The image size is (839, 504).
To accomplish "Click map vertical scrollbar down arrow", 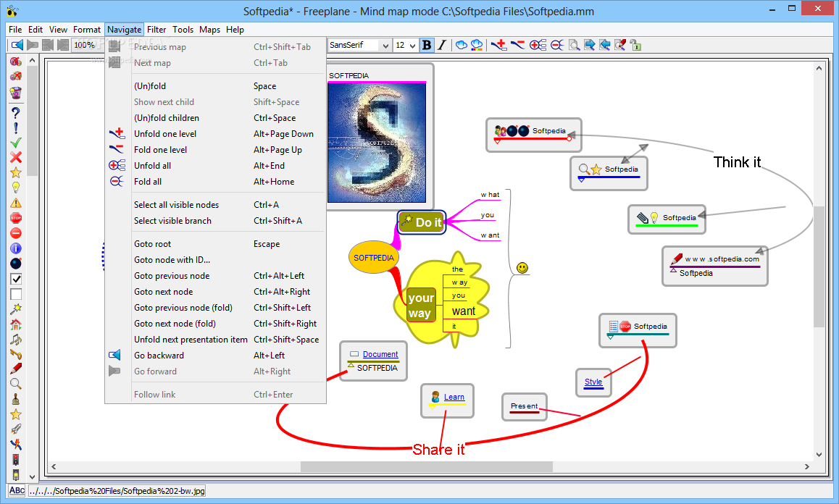I will (x=819, y=454).
